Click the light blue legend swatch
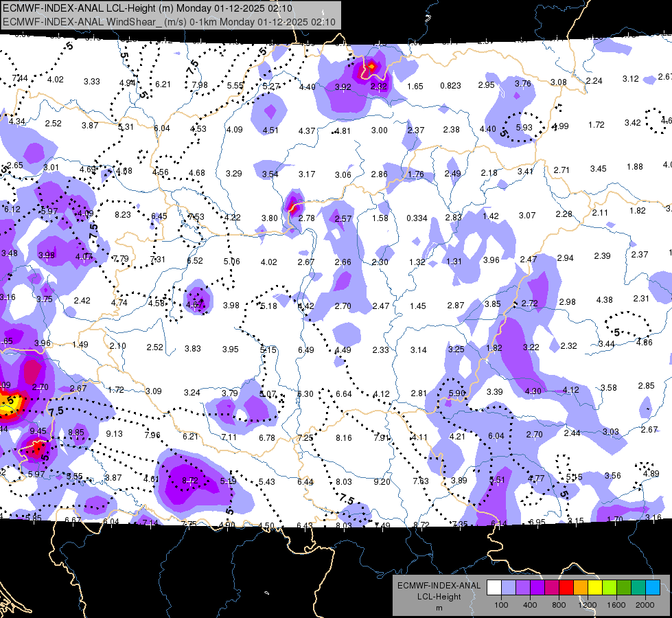This screenshot has width=672, height=618. 509,588
